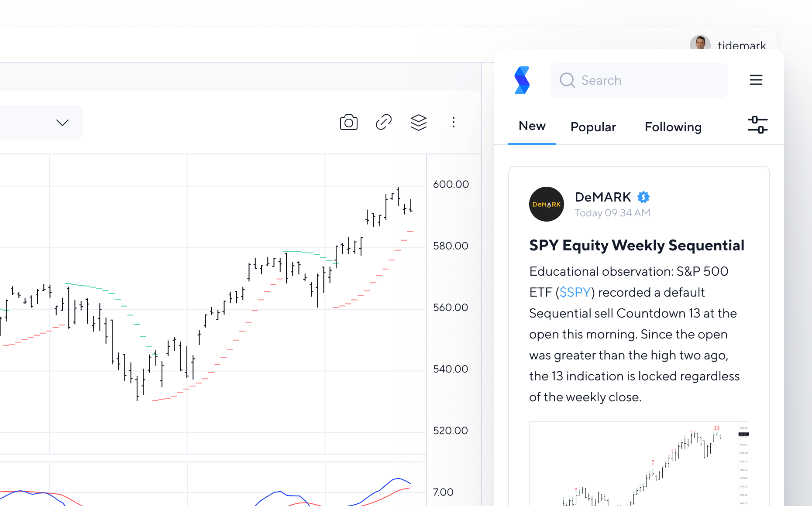This screenshot has width=812, height=506.
Task: Switch to the New tab
Action: click(532, 126)
